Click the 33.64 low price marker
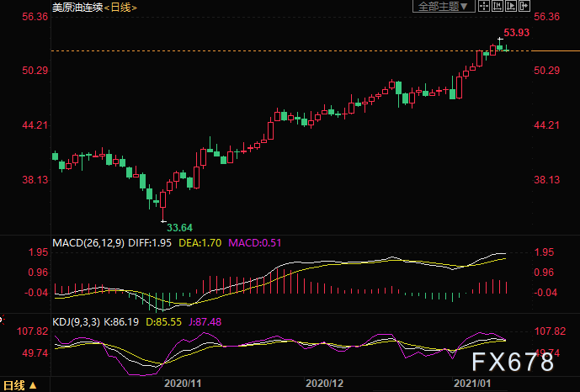 coord(179,228)
